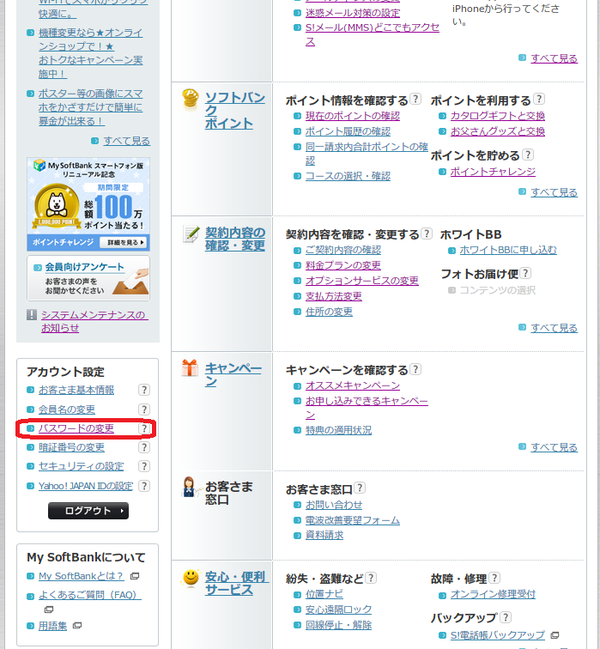Viewport: 600px width, 649px height.
Task: Click すべて見る in the キャンペーン section
Action: [x=554, y=447]
